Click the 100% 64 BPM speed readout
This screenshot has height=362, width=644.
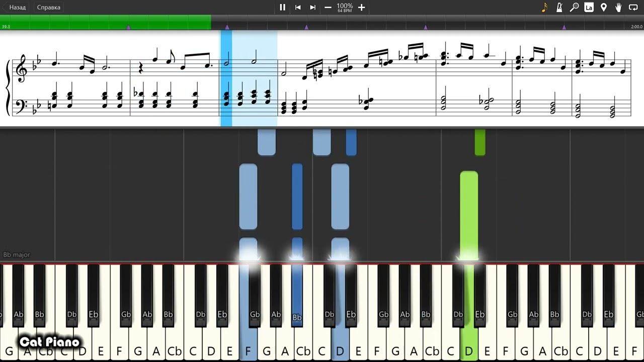(x=345, y=7)
